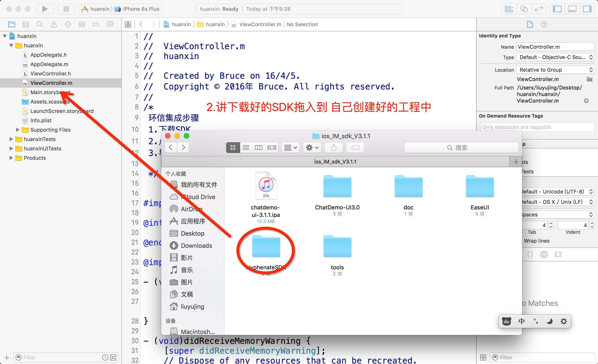Screen dimensions: 598x364
Task: Expand the Products group
Action: pos(11,158)
